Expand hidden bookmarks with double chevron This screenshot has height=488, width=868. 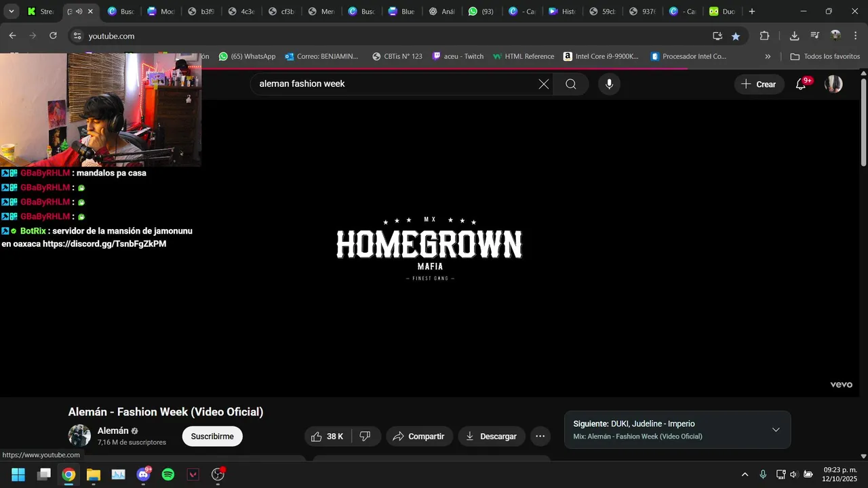768,56
